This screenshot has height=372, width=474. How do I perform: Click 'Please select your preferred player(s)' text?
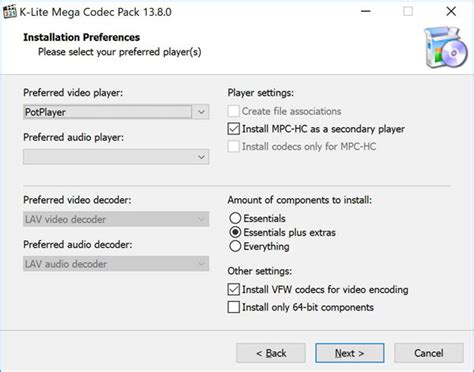pos(119,52)
